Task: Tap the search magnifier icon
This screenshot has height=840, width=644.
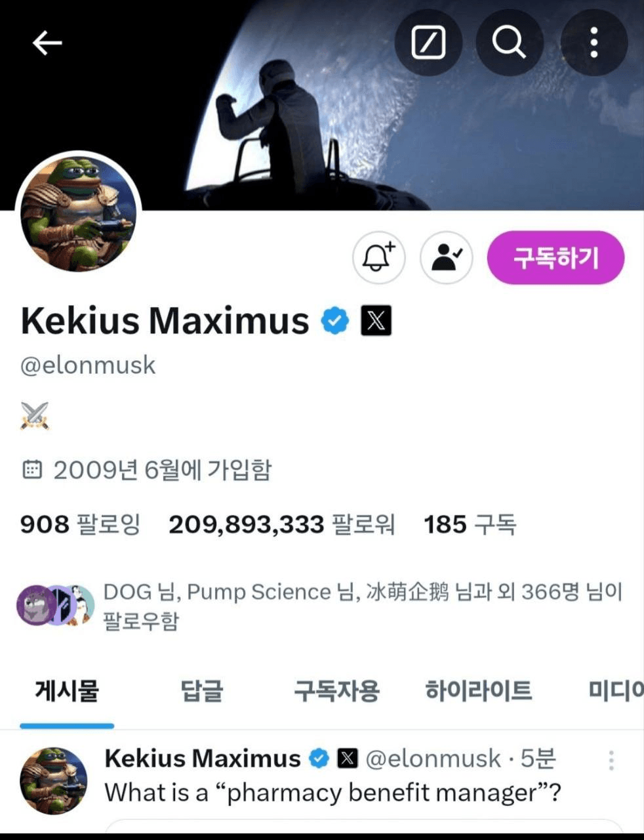Action: tap(509, 43)
